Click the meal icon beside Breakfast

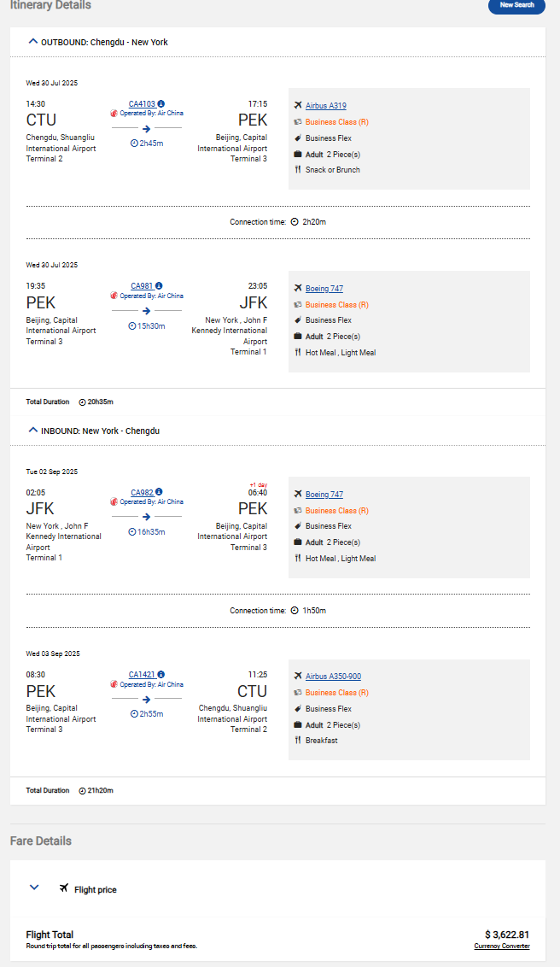coord(298,741)
